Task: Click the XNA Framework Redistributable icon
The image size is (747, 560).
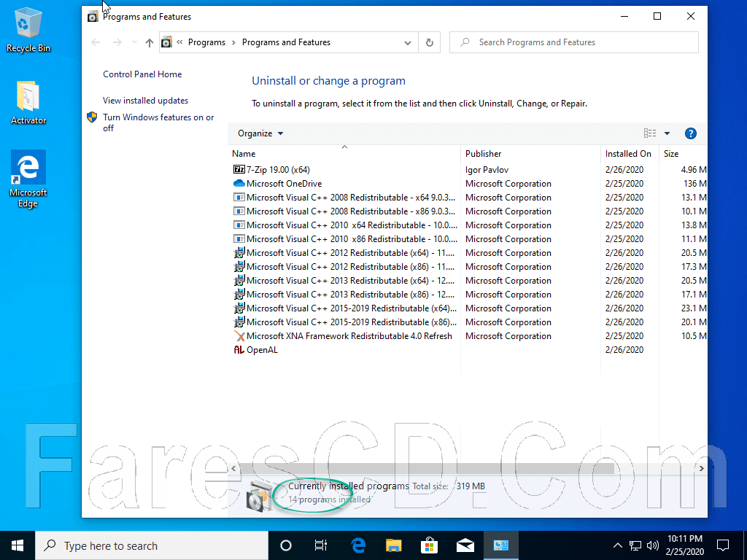Action: click(x=239, y=336)
